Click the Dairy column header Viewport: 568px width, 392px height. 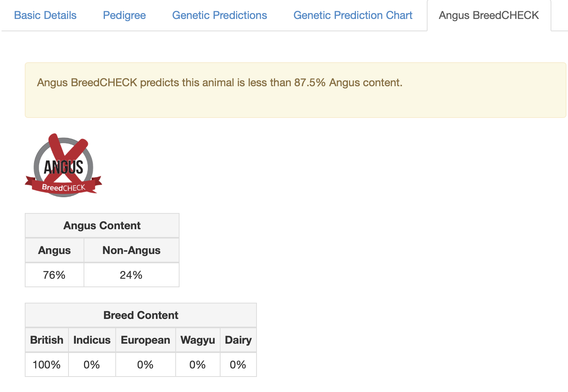coord(238,340)
